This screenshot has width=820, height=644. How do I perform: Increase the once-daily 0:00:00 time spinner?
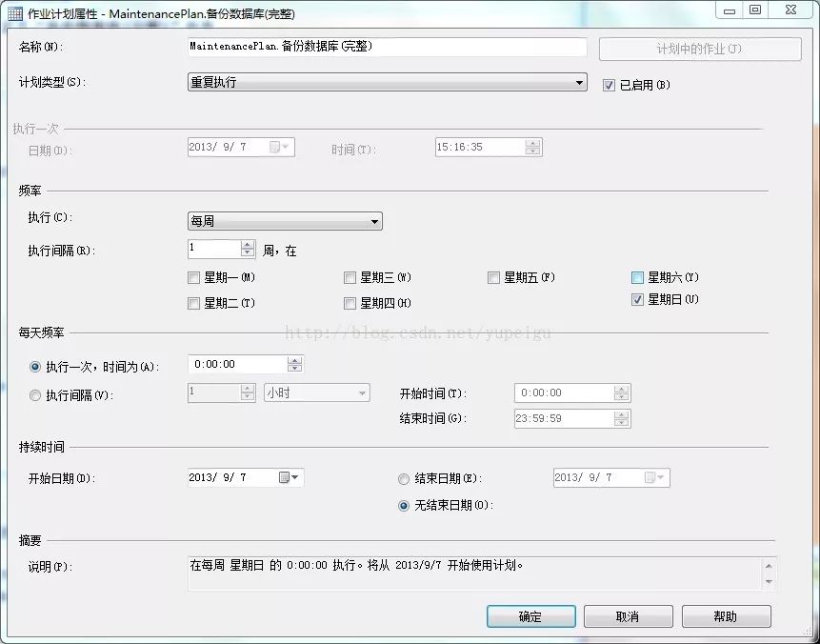[294, 360]
